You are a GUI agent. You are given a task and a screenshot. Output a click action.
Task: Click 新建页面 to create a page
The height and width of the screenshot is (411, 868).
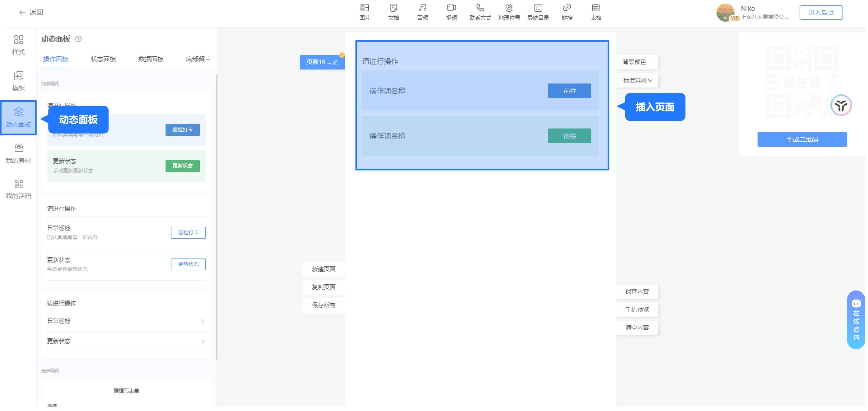[323, 269]
